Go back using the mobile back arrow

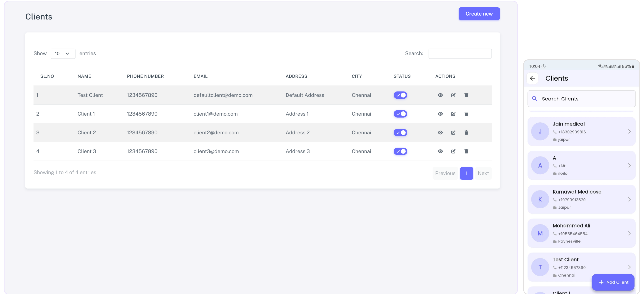[x=532, y=78]
